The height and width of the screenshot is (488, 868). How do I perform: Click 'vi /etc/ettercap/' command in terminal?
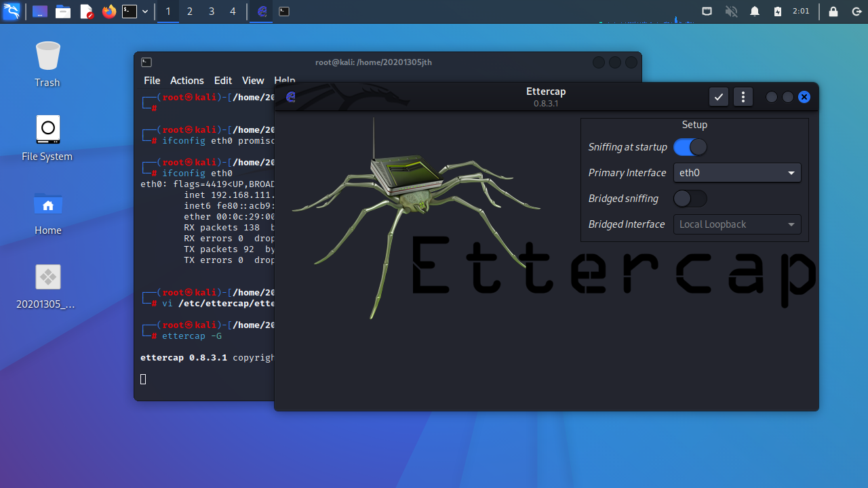(x=218, y=304)
